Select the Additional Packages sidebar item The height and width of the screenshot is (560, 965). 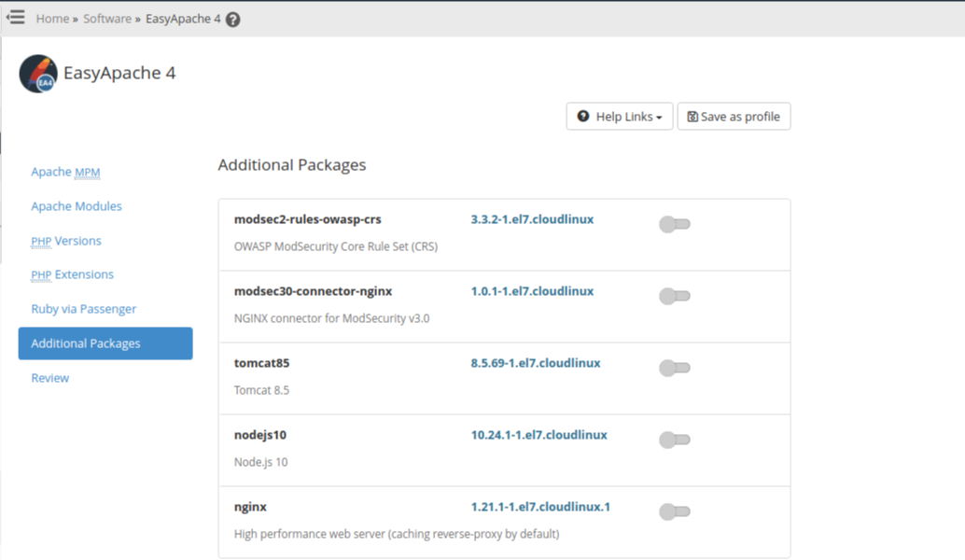pos(105,343)
